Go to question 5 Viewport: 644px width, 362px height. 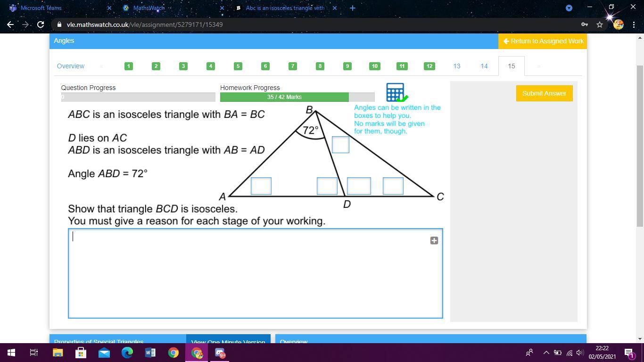(238, 66)
